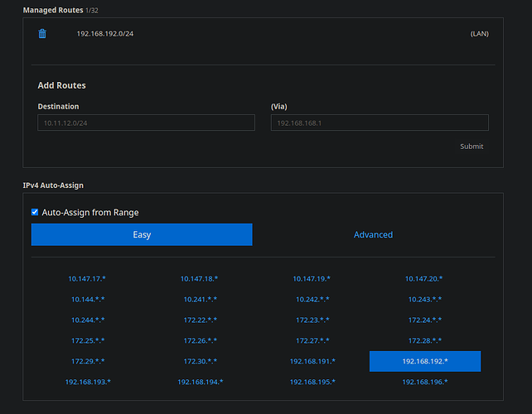Submit the new route
Image resolution: width=532 pixels, height=414 pixels.
(x=472, y=147)
